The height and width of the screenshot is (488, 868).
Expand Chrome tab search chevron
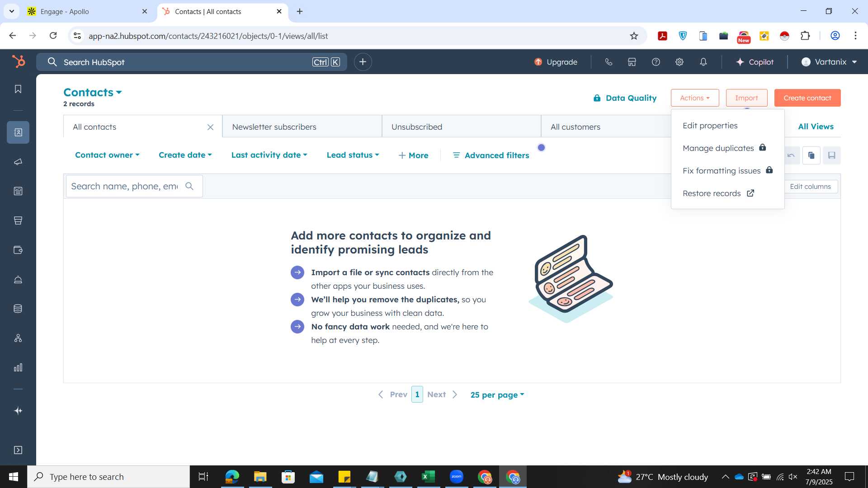coord(11,11)
